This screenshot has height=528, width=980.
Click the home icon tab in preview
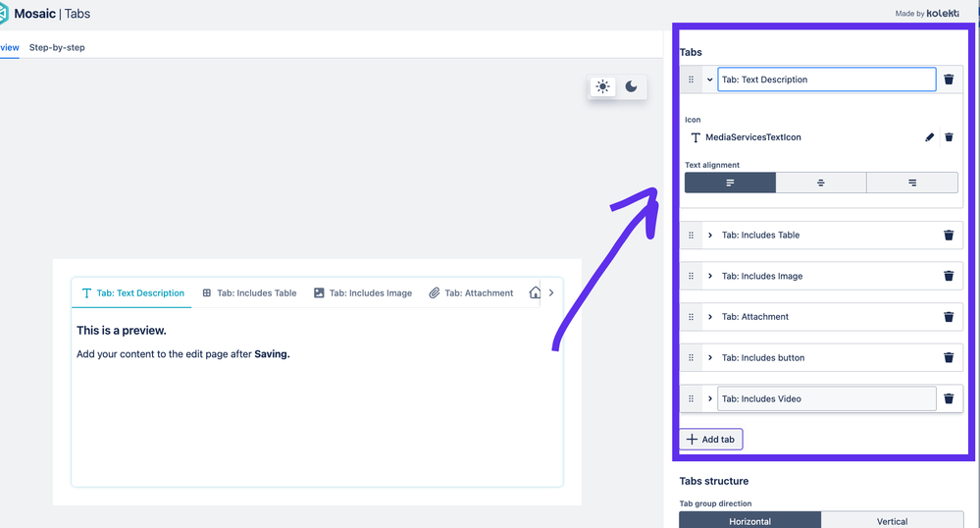coord(535,292)
